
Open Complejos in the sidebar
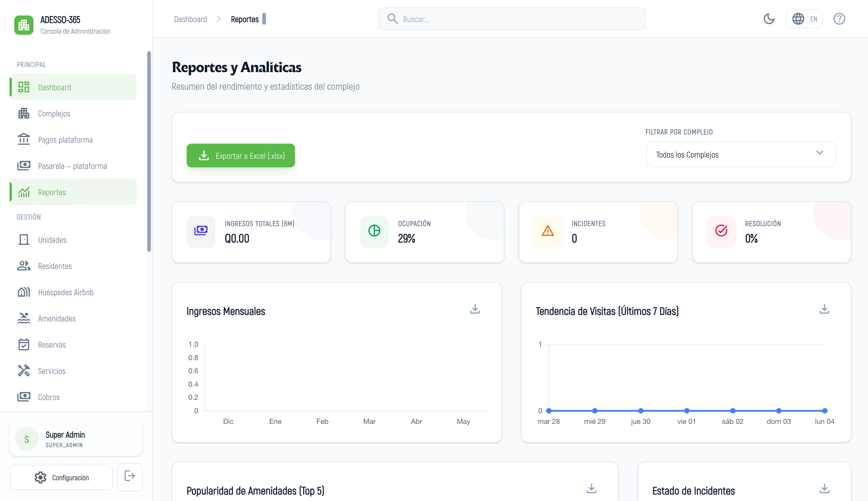73,113
